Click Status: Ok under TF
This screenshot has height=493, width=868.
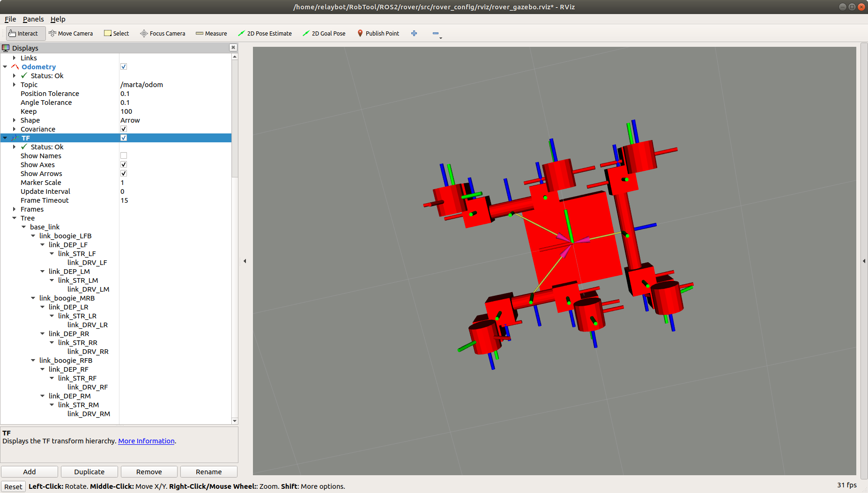point(47,147)
